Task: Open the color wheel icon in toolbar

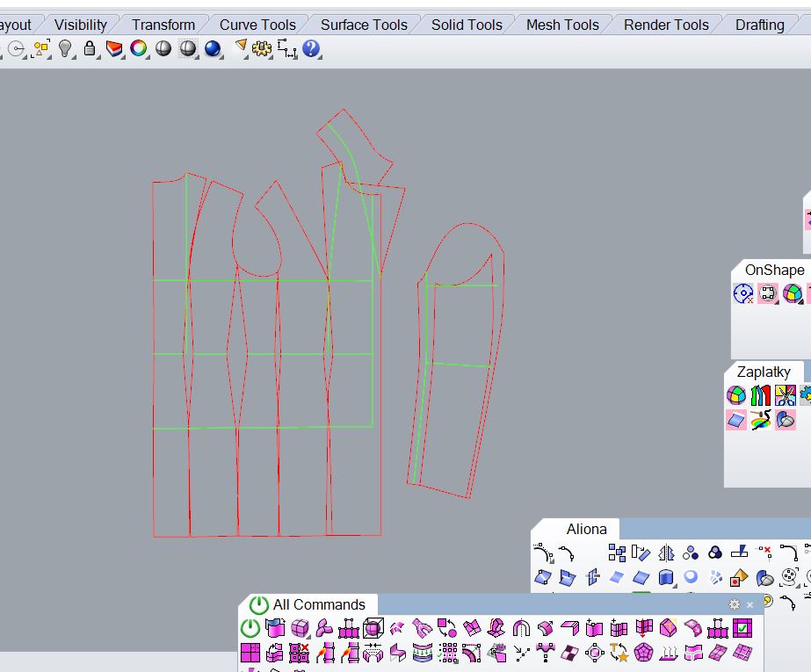Action: click(139, 48)
